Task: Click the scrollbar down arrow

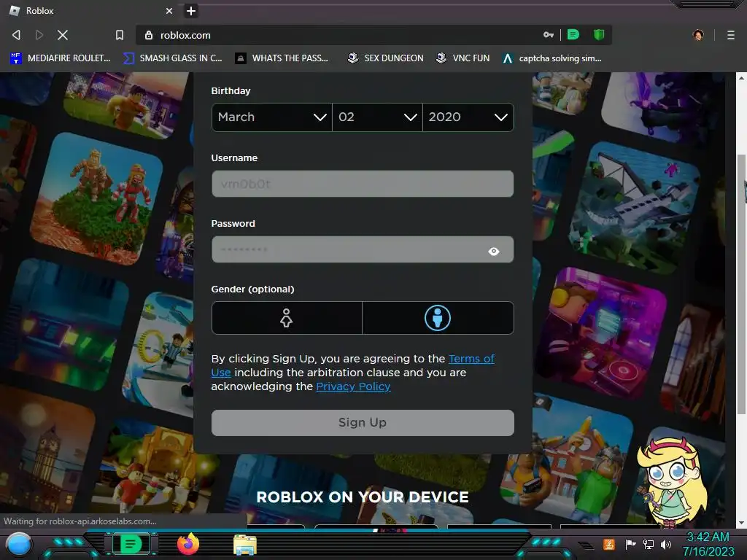Action: [741, 522]
